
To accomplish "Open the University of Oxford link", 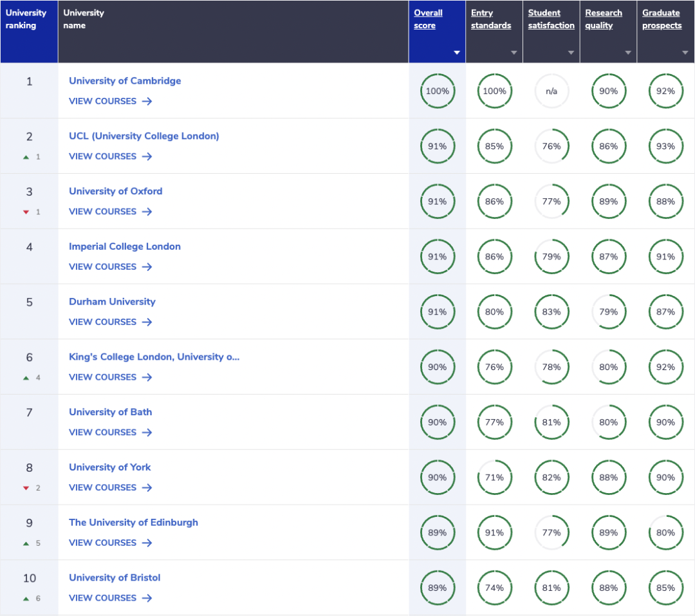I will [x=116, y=191].
